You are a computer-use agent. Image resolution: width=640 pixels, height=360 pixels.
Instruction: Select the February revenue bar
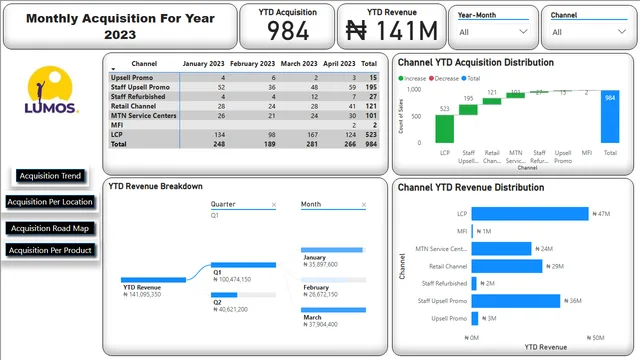tap(333, 280)
